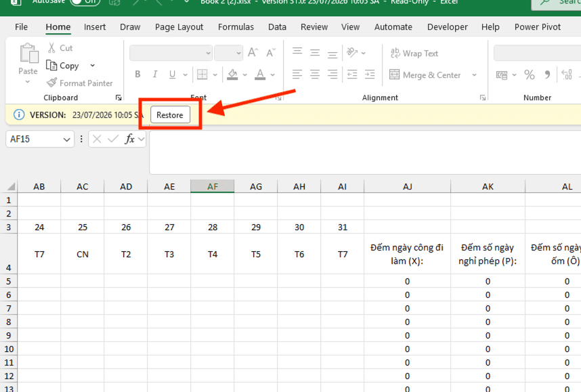Apply cell borders icon
581x392 pixels.
pyautogui.click(x=202, y=74)
